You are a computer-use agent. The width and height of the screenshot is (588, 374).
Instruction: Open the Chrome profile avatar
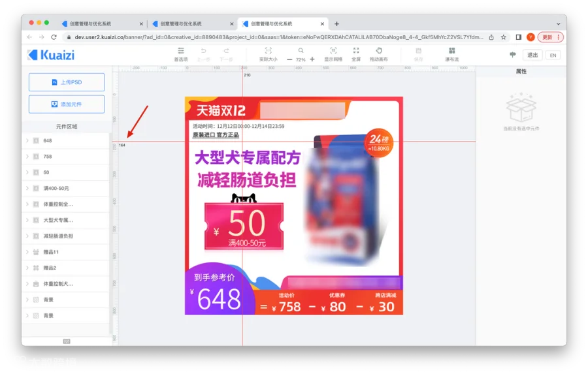(531, 37)
